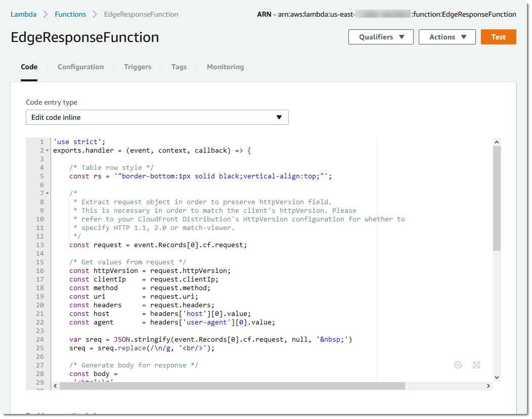Click request.method on line 18
The height and width of the screenshot is (419, 532).
pos(178,288)
